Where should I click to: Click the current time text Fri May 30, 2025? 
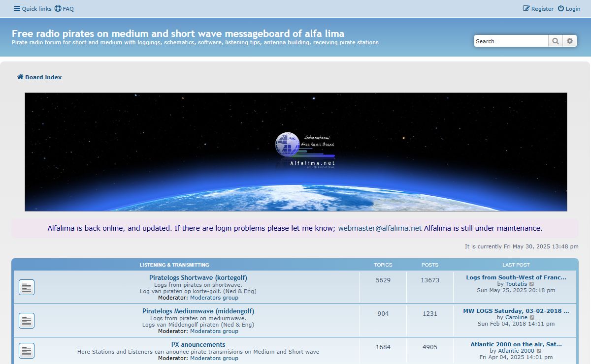pyautogui.click(x=522, y=246)
